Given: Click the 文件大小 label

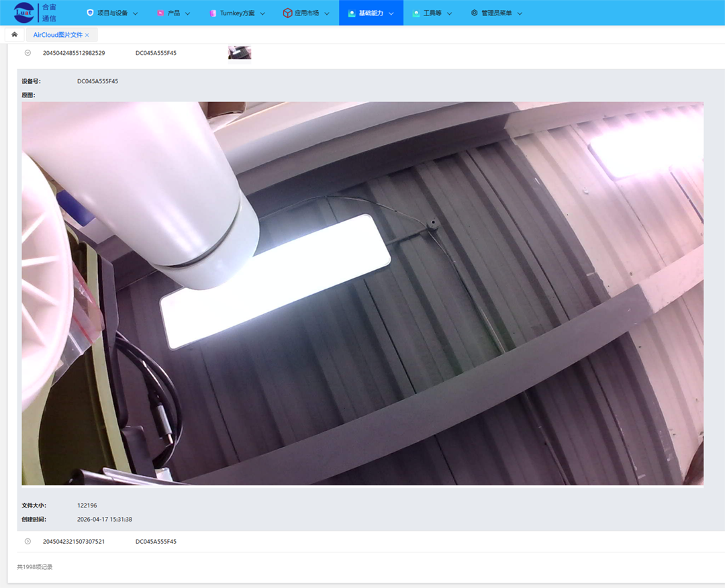Looking at the screenshot, I should pos(34,505).
